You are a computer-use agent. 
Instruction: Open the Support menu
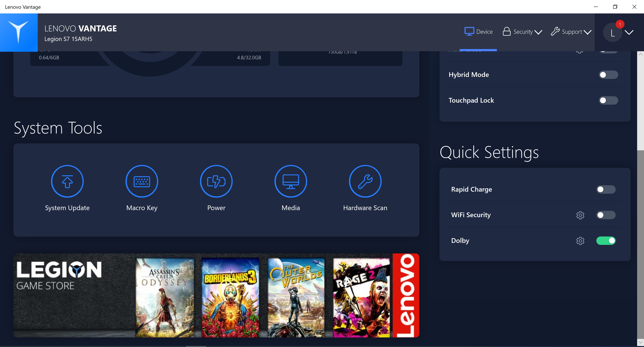(x=571, y=32)
